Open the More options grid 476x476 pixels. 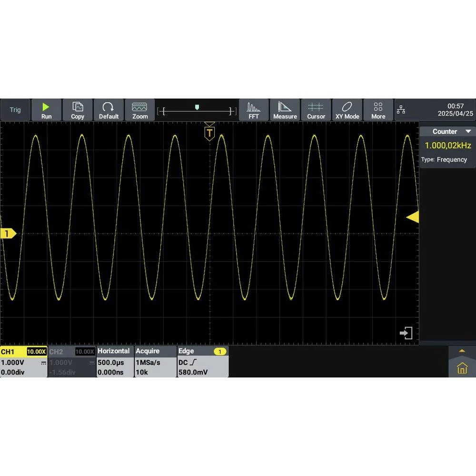[x=378, y=110]
